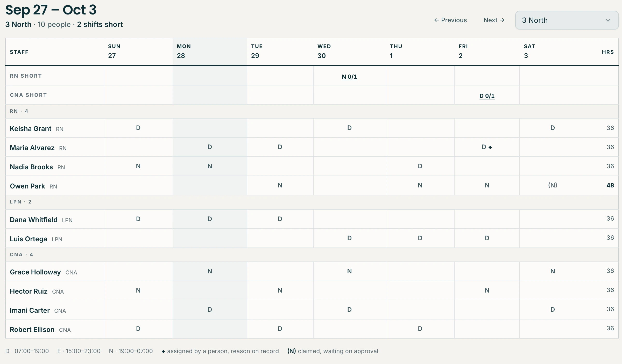Click the LPN · 2 group header
Viewport: 622px width, 364px height.
[312, 202]
